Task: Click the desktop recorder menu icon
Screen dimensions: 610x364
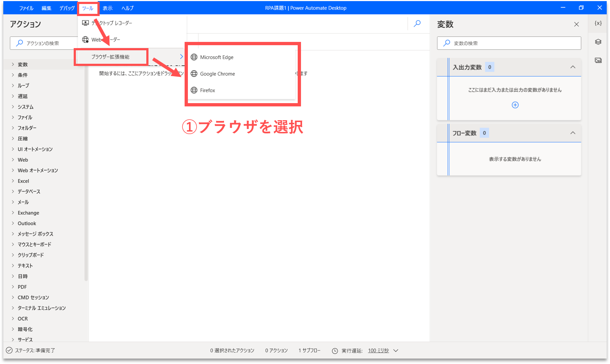Action: [x=85, y=23]
